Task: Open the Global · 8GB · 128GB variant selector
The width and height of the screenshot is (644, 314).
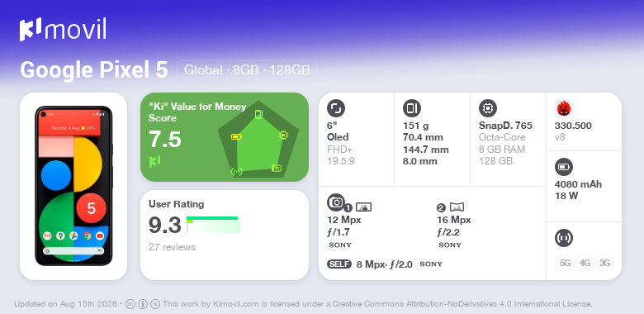Action: [247, 69]
